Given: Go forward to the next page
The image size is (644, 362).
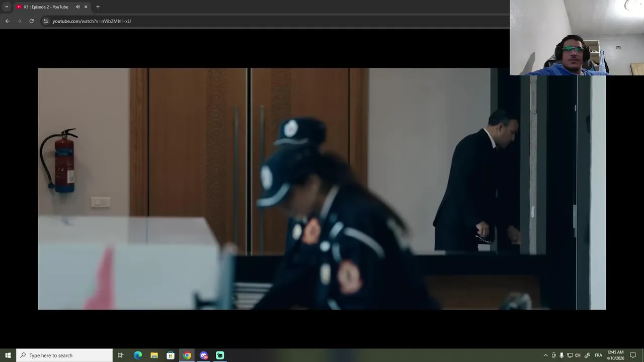Looking at the screenshot, I should coord(19,21).
